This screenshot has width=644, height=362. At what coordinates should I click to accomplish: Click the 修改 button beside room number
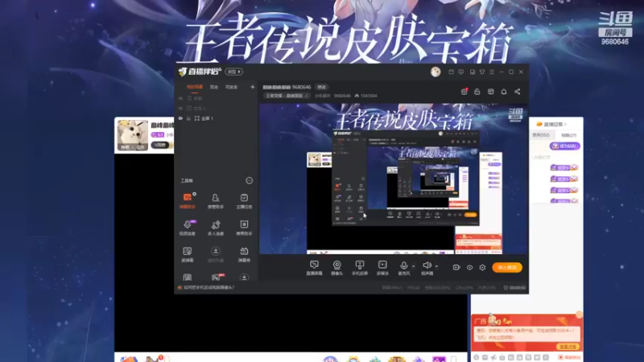pos(321,87)
